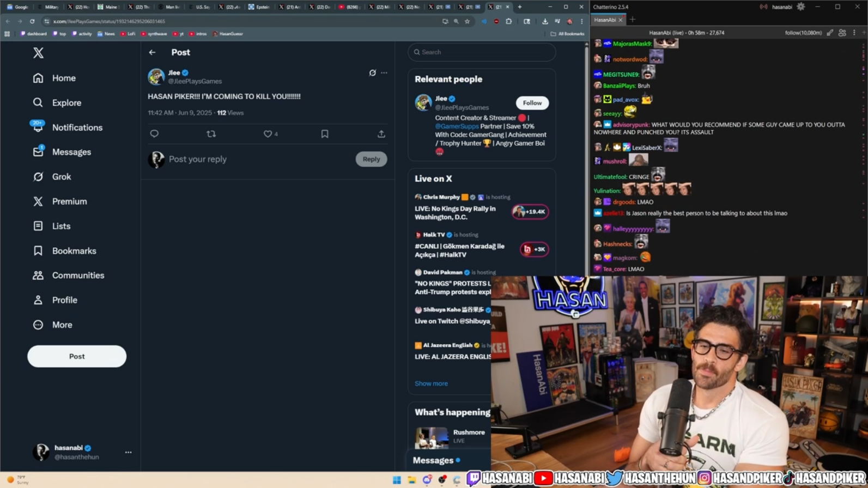Go to Home in X sidebar

(54, 78)
